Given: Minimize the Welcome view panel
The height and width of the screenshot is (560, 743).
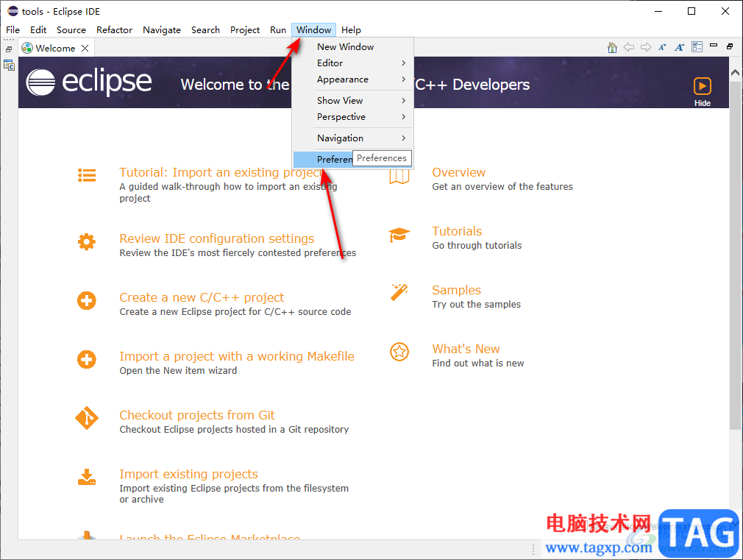Looking at the screenshot, I should tap(714, 45).
